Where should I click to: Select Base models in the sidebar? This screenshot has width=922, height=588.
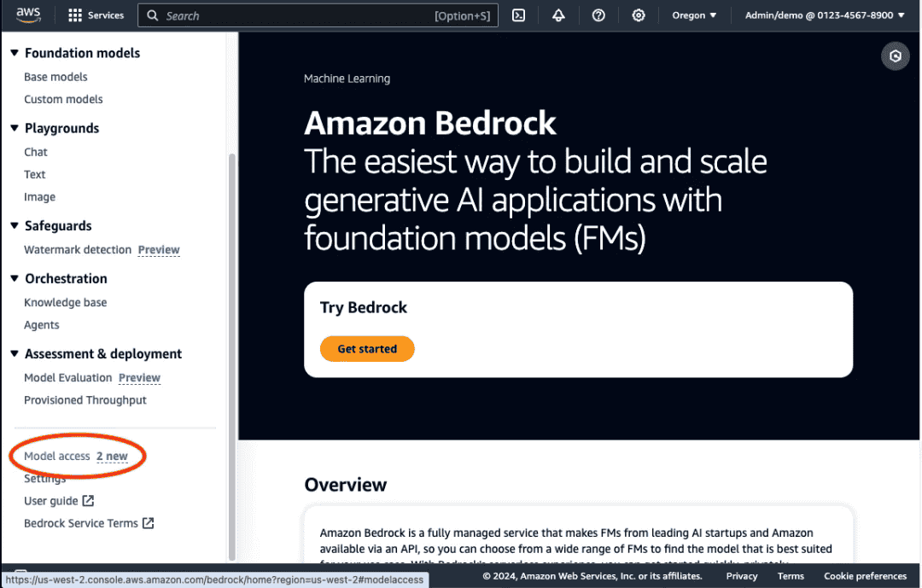click(x=55, y=77)
